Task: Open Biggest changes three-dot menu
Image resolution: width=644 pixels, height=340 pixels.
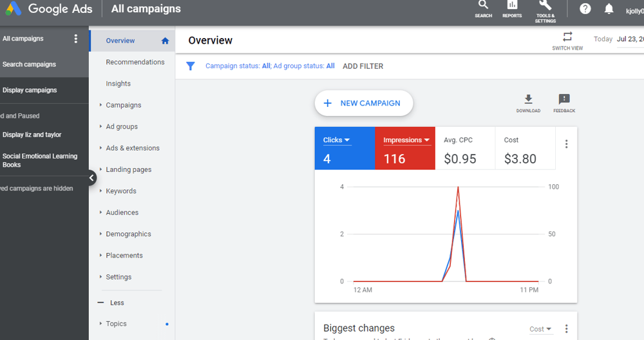Action: point(566,329)
